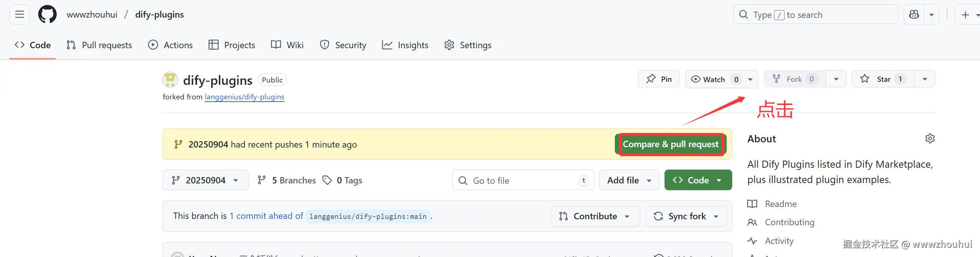Open 1 commit ahead of comparison link

click(266, 216)
